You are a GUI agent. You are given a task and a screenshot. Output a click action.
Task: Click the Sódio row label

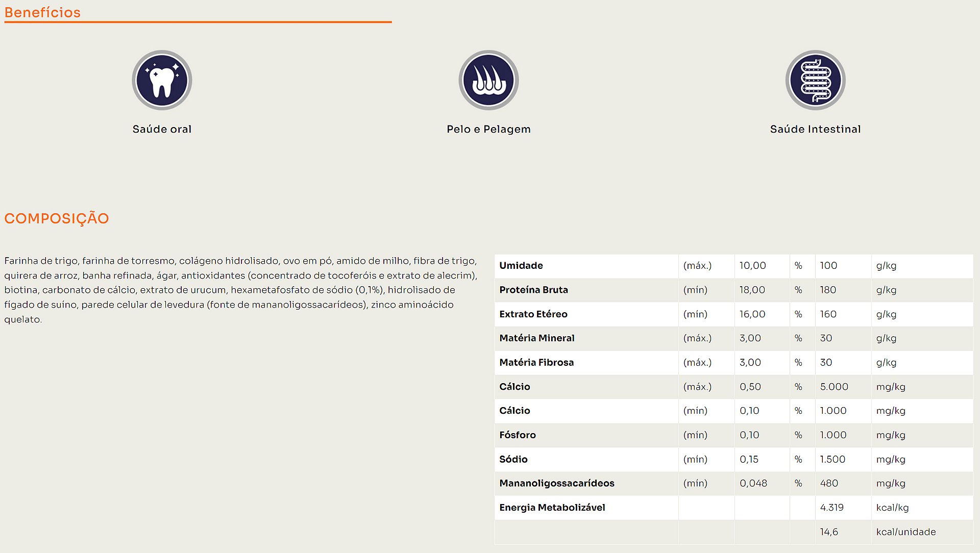513,459
